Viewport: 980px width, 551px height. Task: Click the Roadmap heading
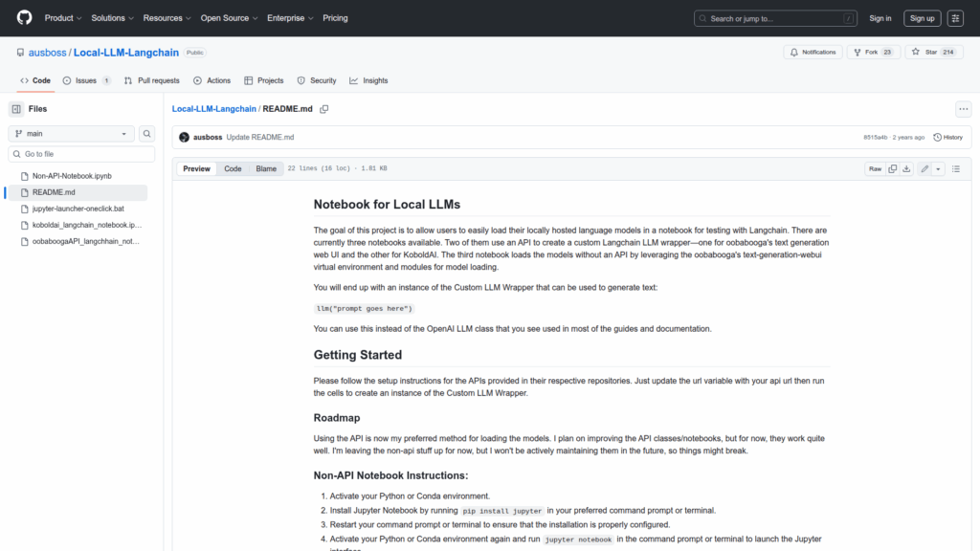click(337, 418)
